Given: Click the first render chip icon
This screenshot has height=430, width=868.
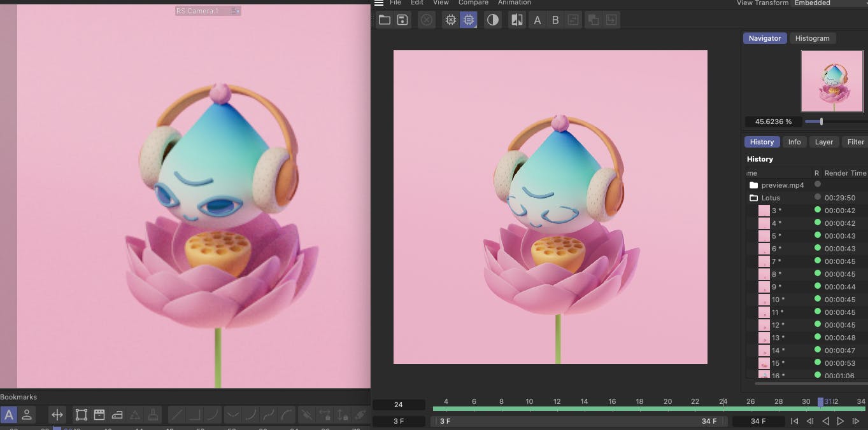Looking at the screenshot, I should pos(451,20).
